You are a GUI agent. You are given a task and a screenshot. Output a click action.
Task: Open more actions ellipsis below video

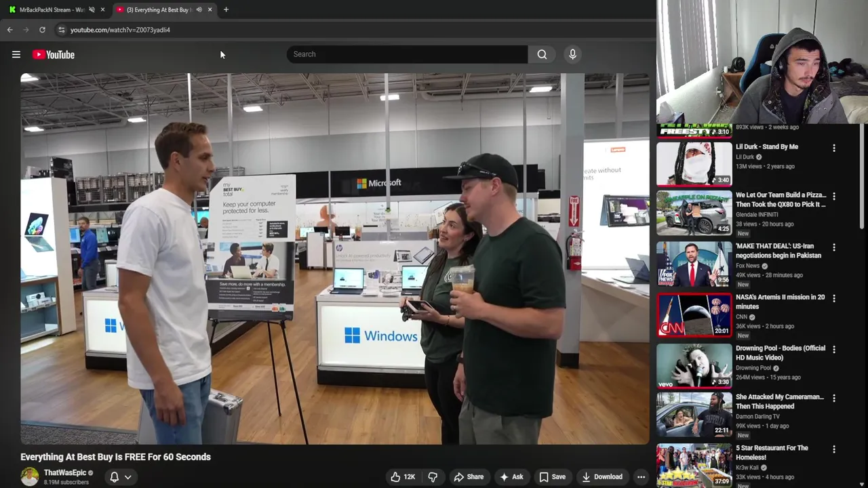pos(641,477)
